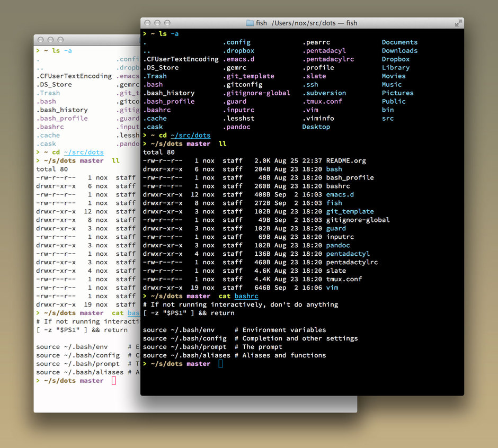Click 'emacs.d' directory in ll listing

click(x=340, y=195)
